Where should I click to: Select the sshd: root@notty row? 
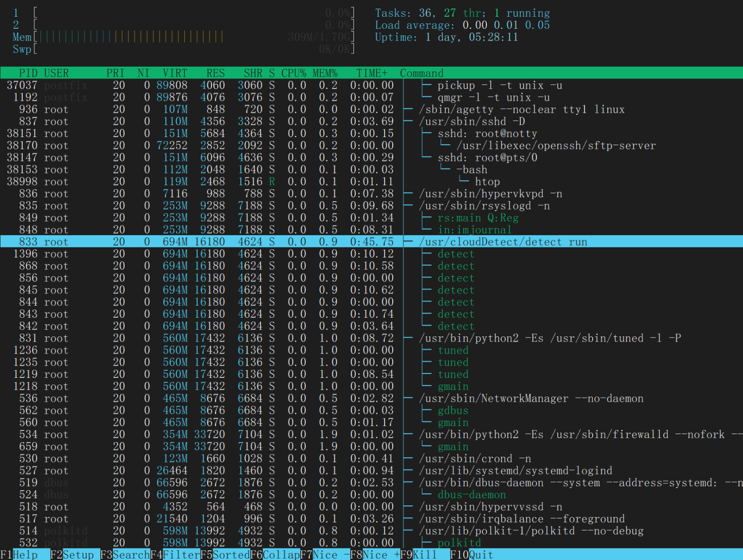pos(371,134)
